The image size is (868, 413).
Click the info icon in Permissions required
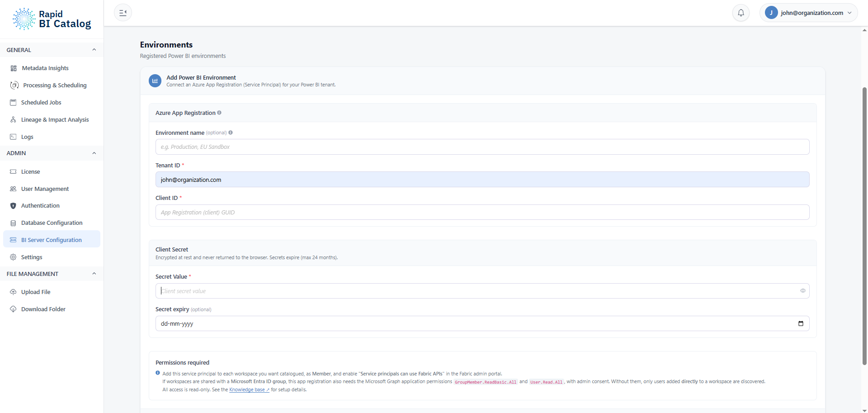click(158, 373)
